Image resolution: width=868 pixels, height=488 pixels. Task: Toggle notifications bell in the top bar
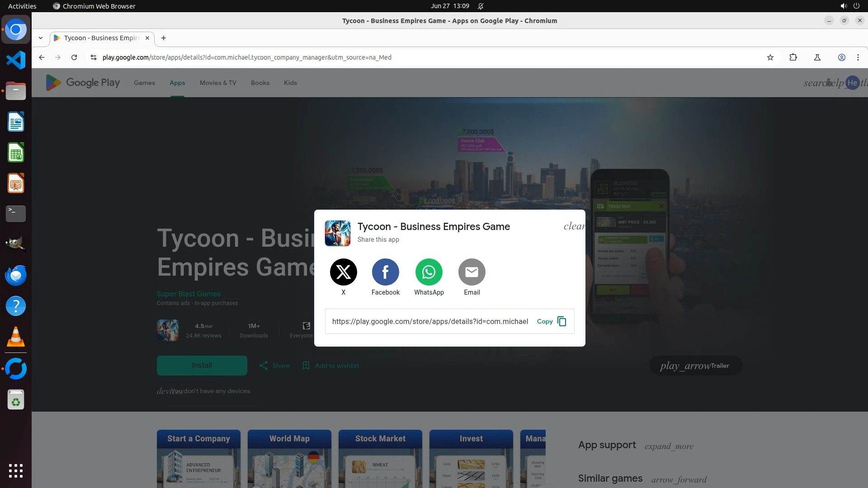pos(481,6)
